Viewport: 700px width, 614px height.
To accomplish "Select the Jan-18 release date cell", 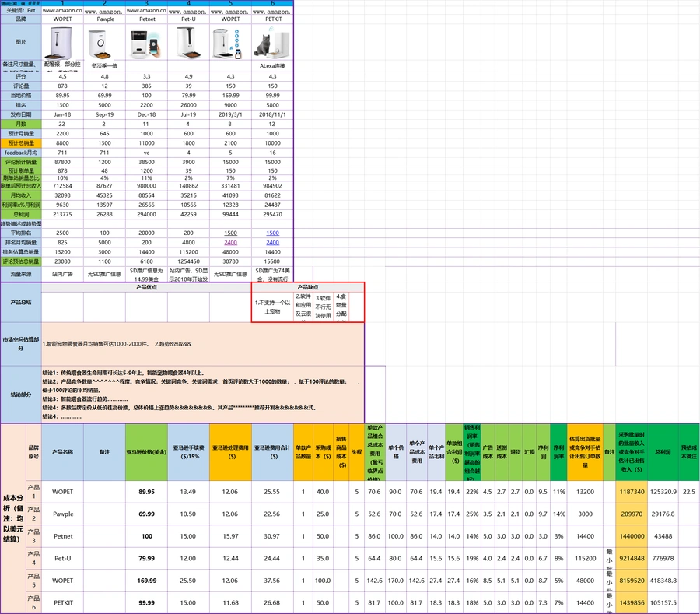I will click(62, 114).
